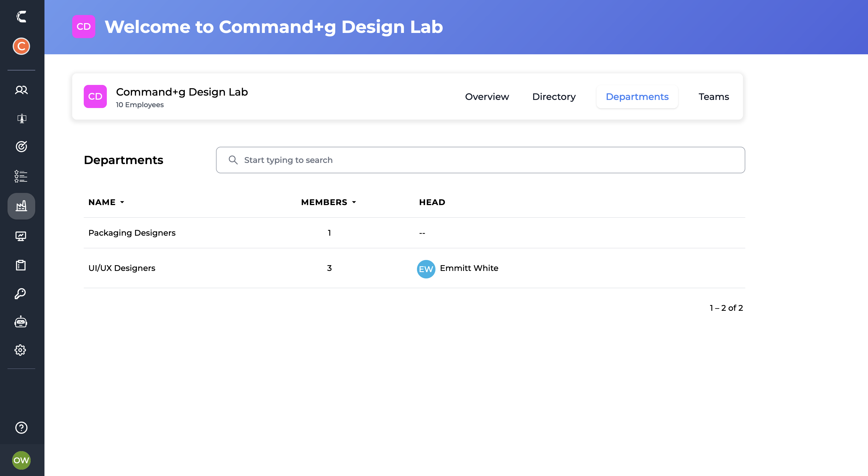Click the '1 – 2 of 2' pagination text
This screenshot has width=868, height=476.
point(726,308)
